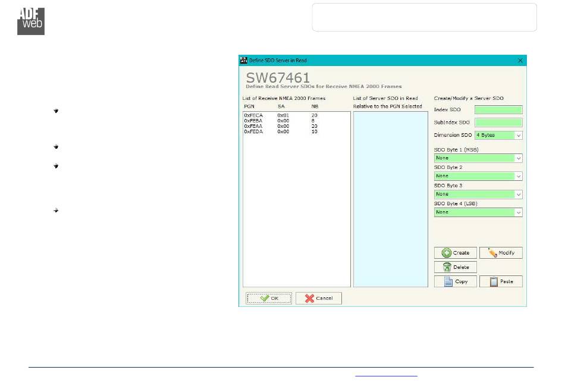Screen dimensions: 565x392
Task: Click the dialog title bar app icon
Action: coord(243,61)
